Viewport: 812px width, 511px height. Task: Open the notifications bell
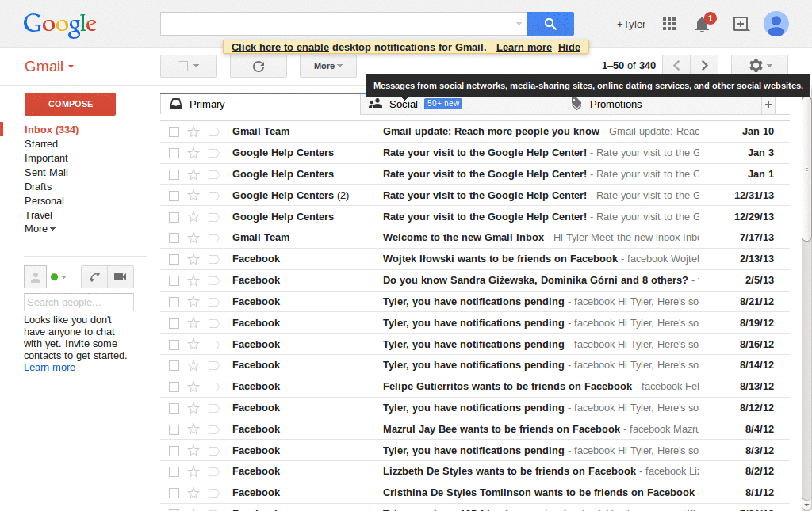pyautogui.click(x=703, y=25)
